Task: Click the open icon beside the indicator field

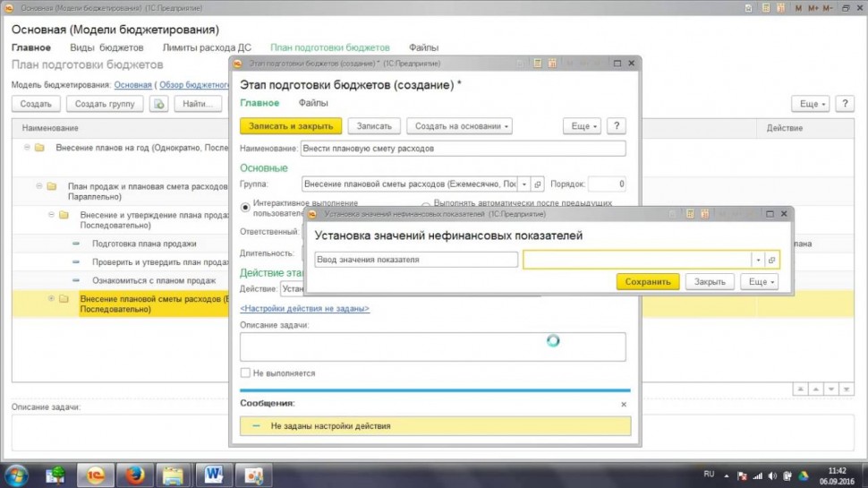Action: coord(772,260)
